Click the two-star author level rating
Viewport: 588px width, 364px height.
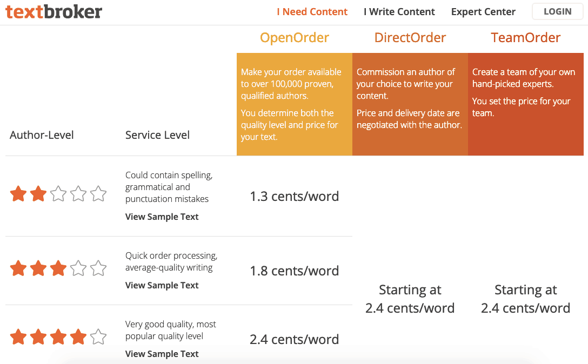click(58, 194)
